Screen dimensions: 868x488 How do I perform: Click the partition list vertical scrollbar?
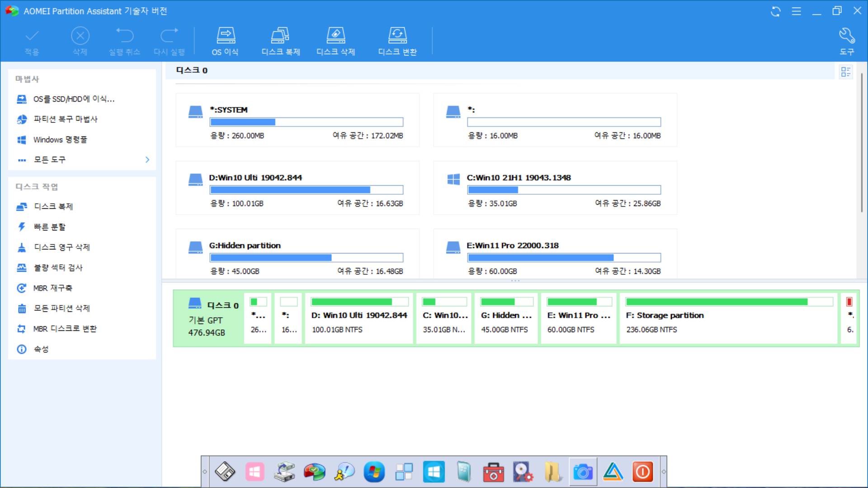(862, 142)
